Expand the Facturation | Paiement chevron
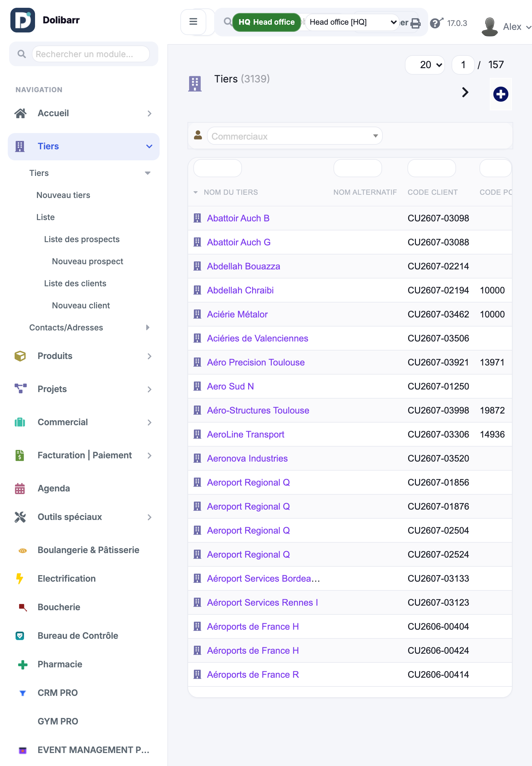Viewport: 532px width, 766px height. coord(149,455)
